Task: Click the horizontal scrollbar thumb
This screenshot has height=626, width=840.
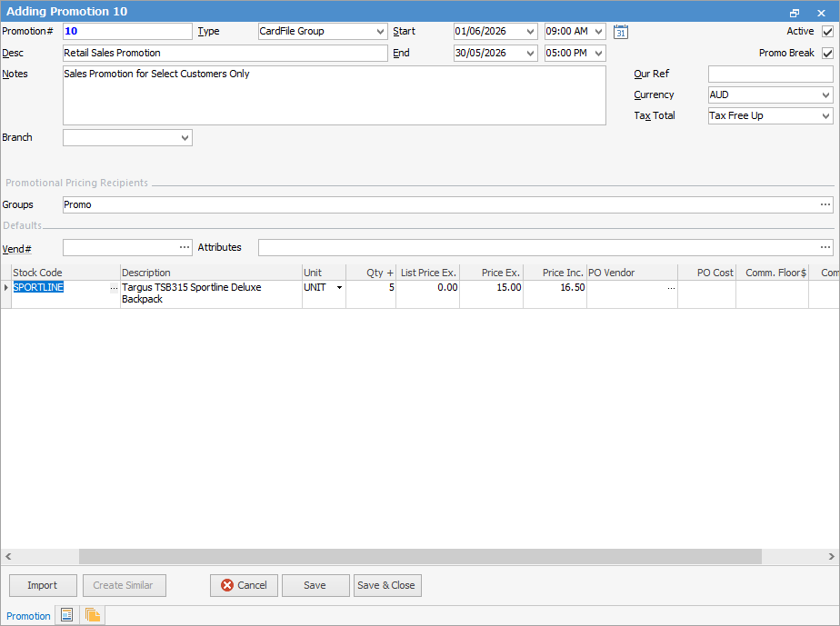Action: pyautogui.click(x=421, y=556)
